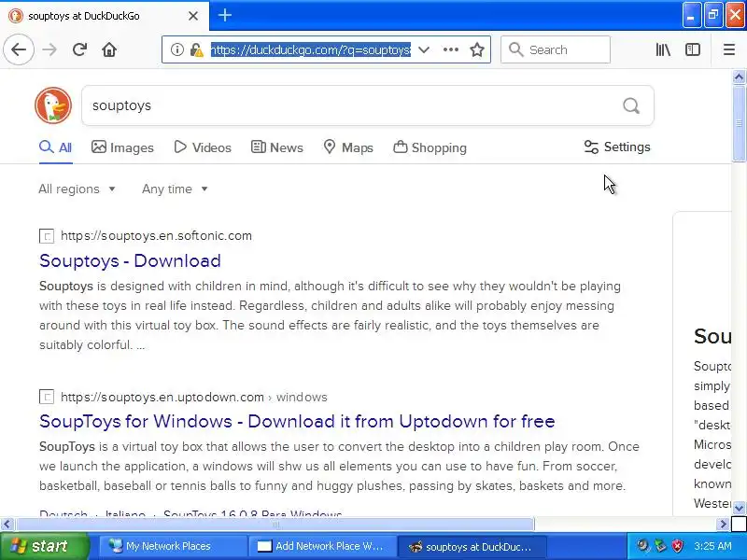Click souptoys at DuckDuckGo taskbar button
Viewport: 747px width, 560px height.
coord(472,546)
